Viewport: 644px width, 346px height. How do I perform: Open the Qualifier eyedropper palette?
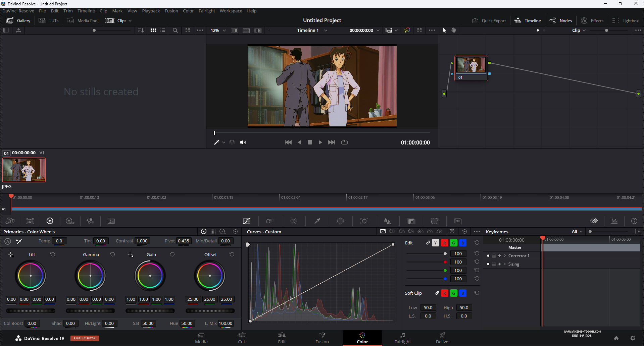click(x=317, y=221)
